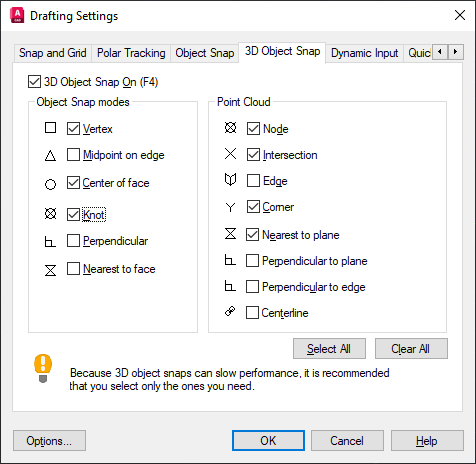Click the Knot snap marker icon
The image size is (476, 464).
(50, 214)
